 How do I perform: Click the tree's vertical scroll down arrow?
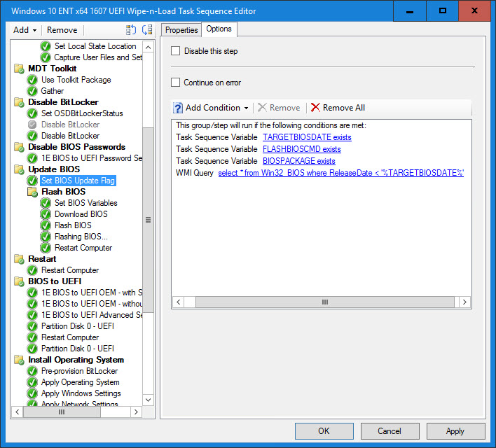click(x=148, y=400)
